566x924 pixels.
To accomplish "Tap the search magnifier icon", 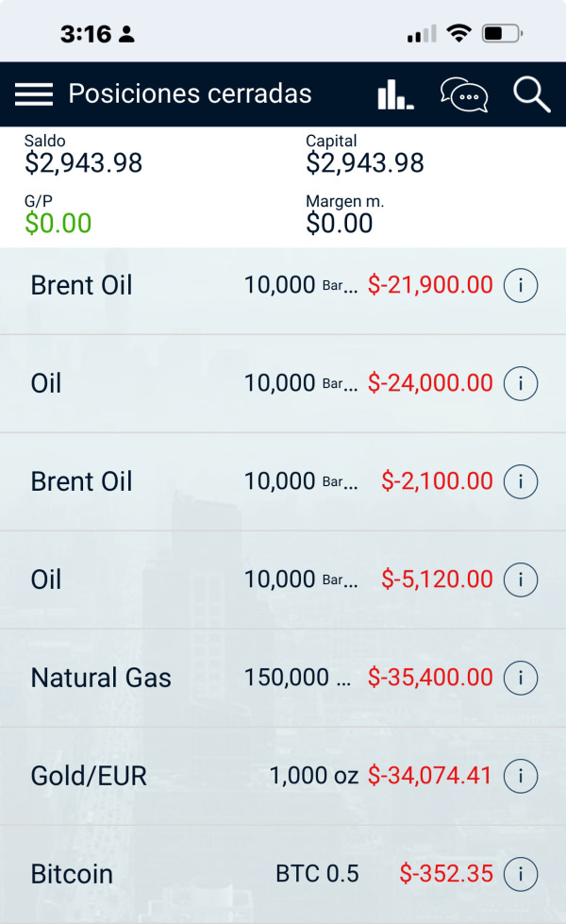I will pos(531,94).
